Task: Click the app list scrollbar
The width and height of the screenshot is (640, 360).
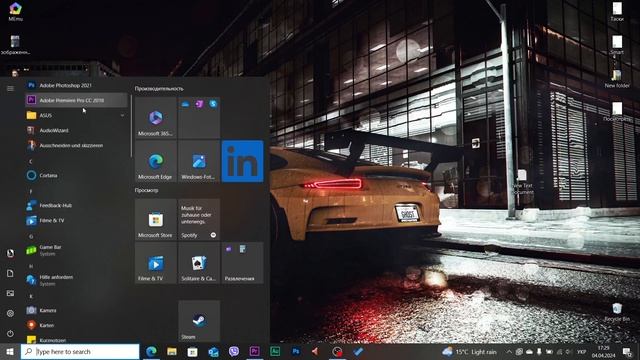Action: (131, 126)
